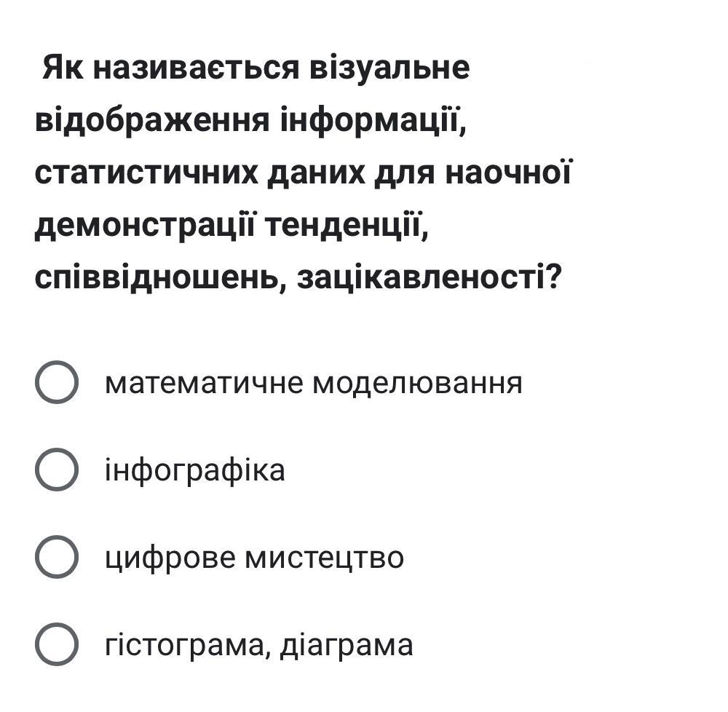Select the 'математичне моделювання' radio button

click(x=57, y=382)
